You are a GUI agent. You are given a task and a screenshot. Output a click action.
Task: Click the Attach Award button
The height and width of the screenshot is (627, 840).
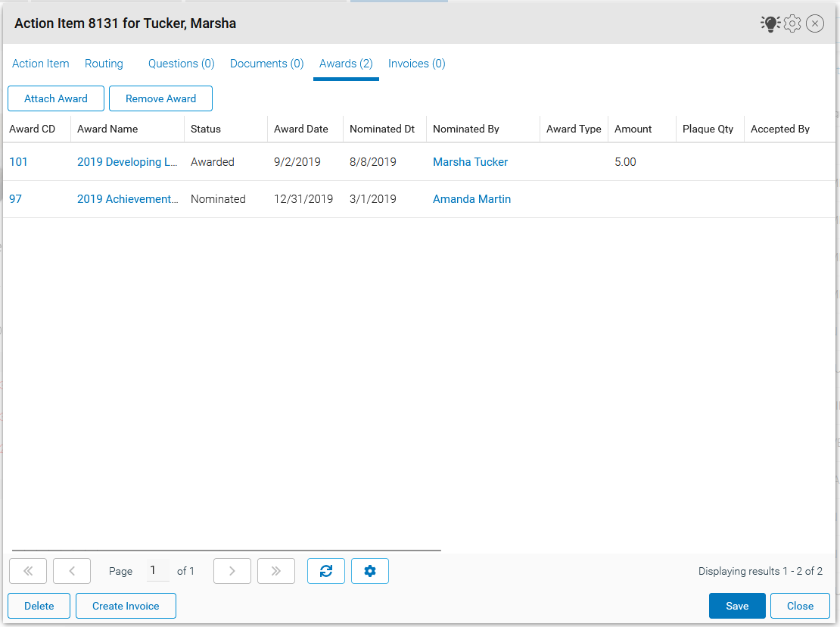pos(56,98)
